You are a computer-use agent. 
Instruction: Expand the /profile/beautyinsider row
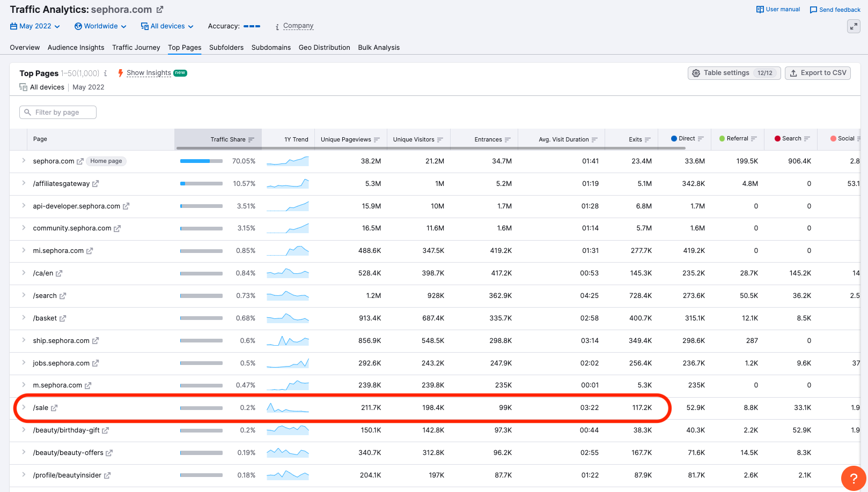pos(24,475)
